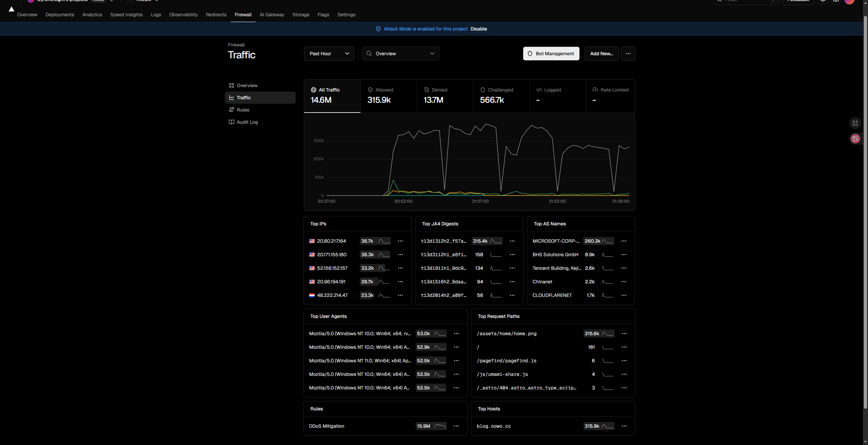
Task: Expand the project switcher chevron next to mizuki
Action: coord(156,0)
